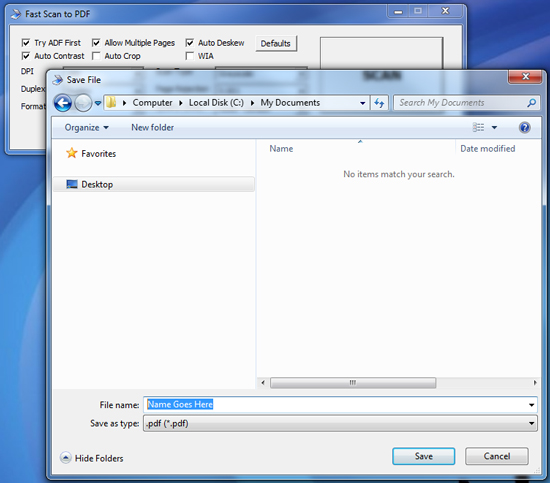Image resolution: width=550 pixels, height=483 pixels.
Task: Click the Favorites star icon
Action: click(x=72, y=153)
